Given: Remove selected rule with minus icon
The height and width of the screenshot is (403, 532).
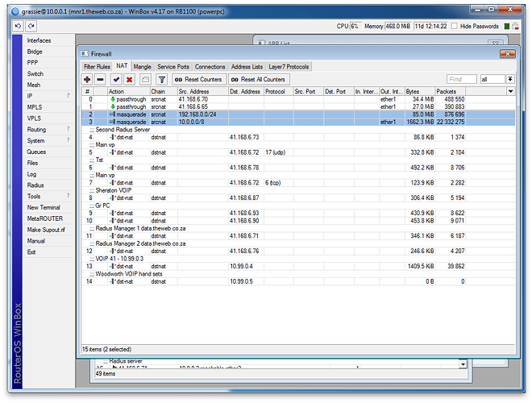Looking at the screenshot, I should (x=100, y=79).
